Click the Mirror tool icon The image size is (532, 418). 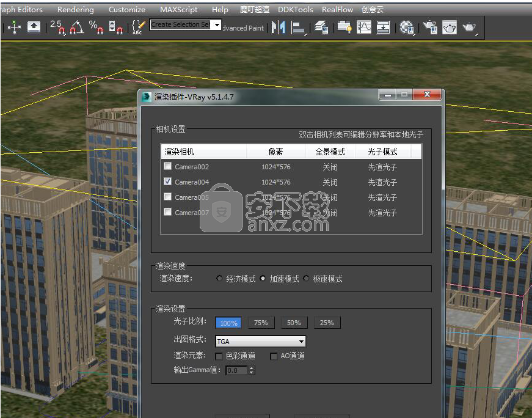click(279, 27)
